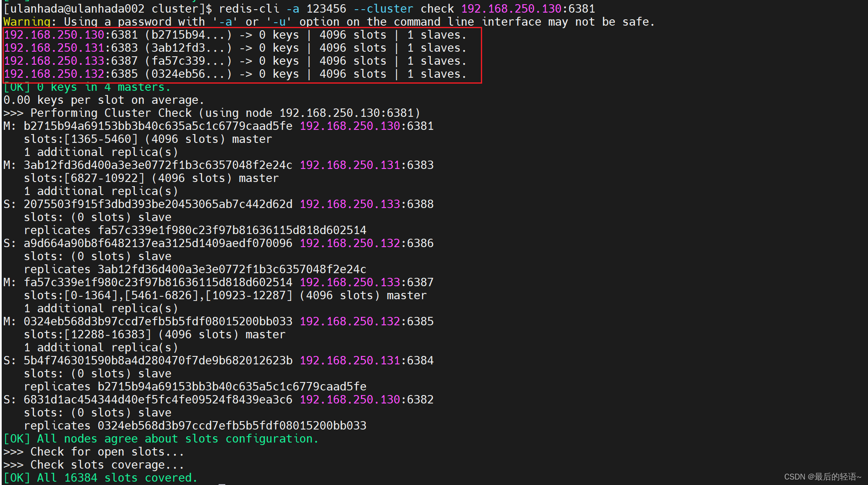Image resolution: width=868 pixels, height=485 pixels.
Task: Click master node ID fa57c339e1f980c23f97b81636115d818d602514
Action: pos(158,282)
